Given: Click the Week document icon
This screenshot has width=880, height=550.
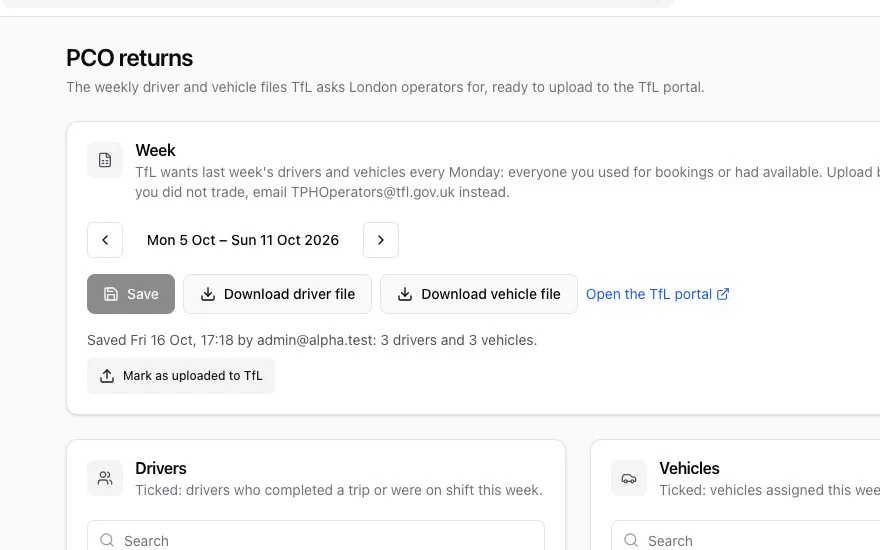Looking at the screenshot, I should pyautogui.click(x=105, y=160).
